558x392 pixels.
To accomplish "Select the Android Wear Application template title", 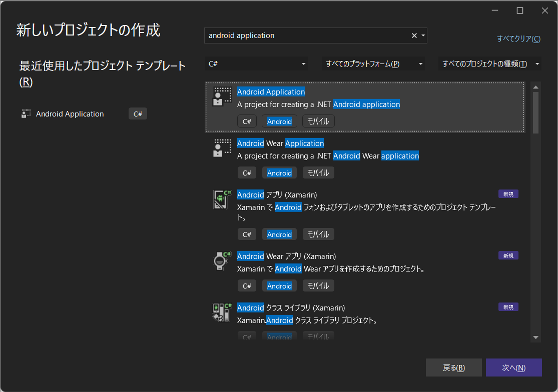I will click(x=280, y=143).
